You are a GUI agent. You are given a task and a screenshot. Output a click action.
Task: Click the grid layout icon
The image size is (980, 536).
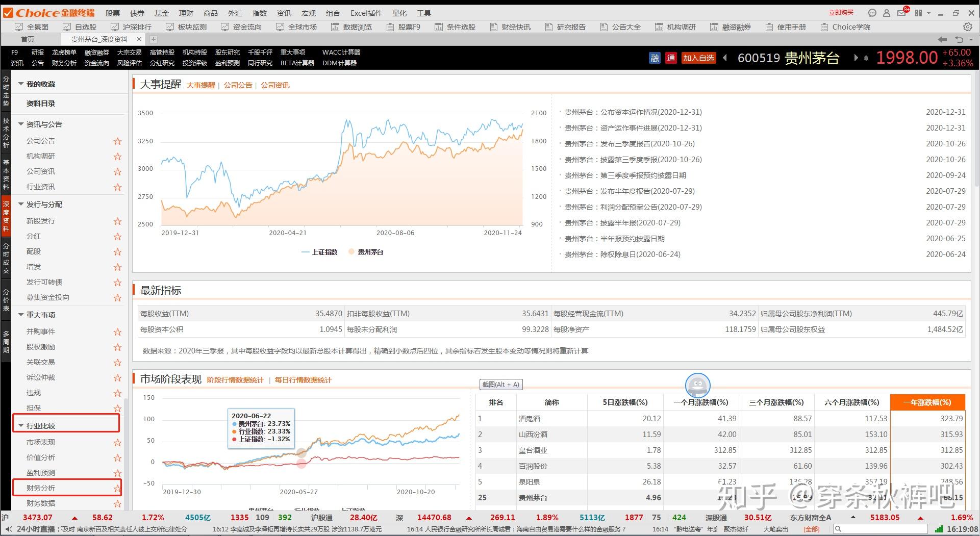919,13
